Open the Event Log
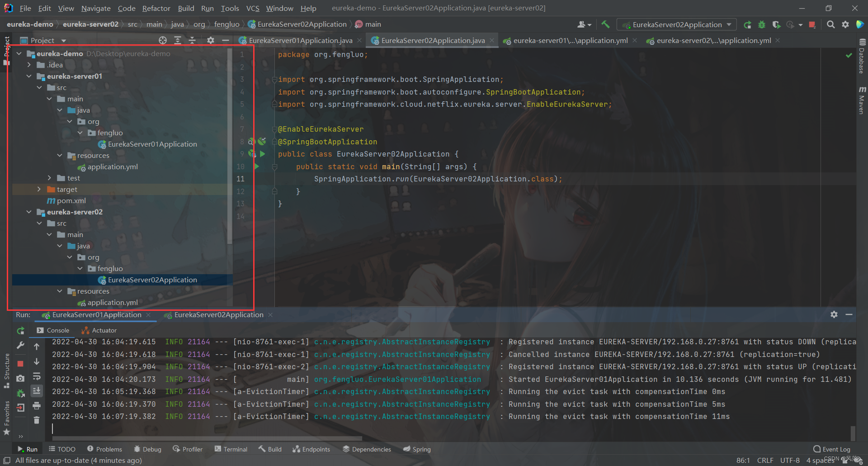Image resolution: width=868 pixels, height=466 pixels. tap(832, 449)
